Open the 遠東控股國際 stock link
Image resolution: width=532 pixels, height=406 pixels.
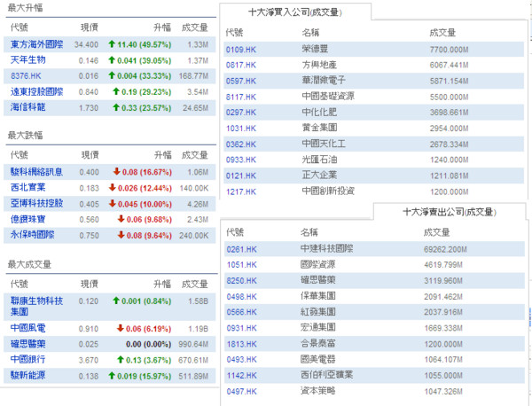tap(36, 91)
